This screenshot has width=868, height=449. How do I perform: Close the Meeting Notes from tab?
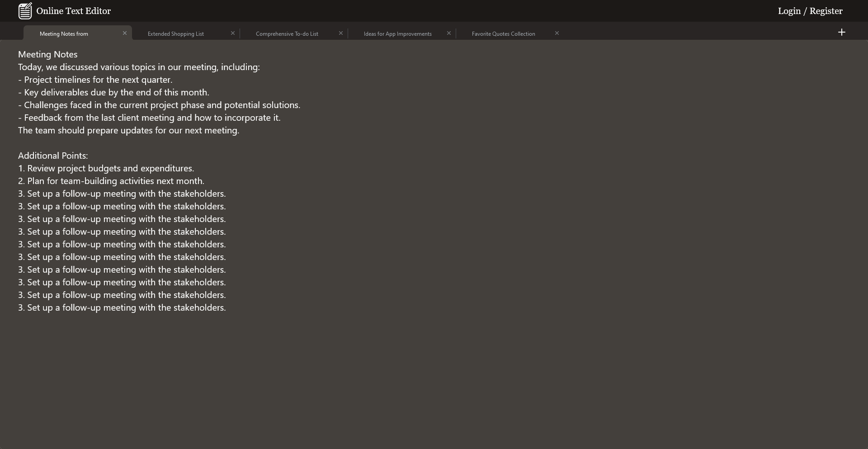coord(125,33)
